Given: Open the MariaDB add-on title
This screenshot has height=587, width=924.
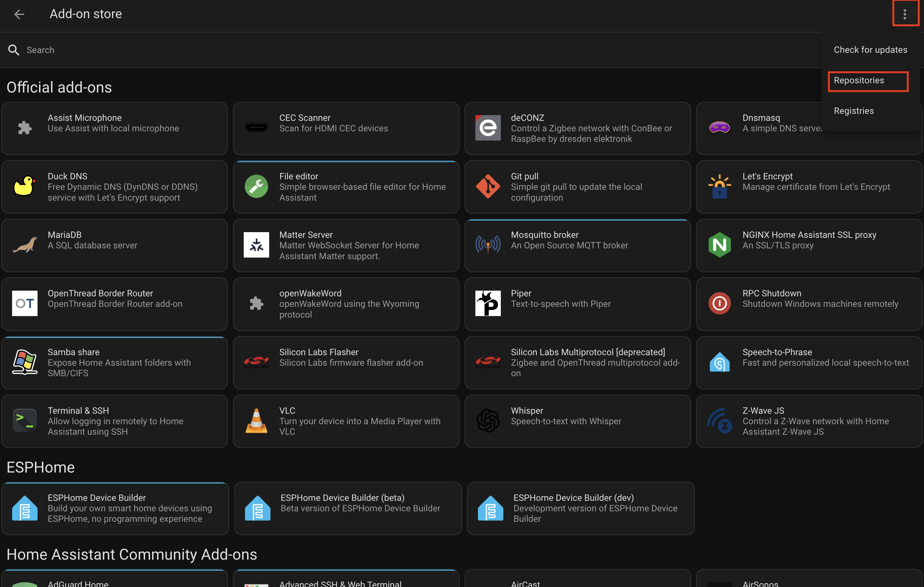Looking at the screenshot, I should 65,235.
